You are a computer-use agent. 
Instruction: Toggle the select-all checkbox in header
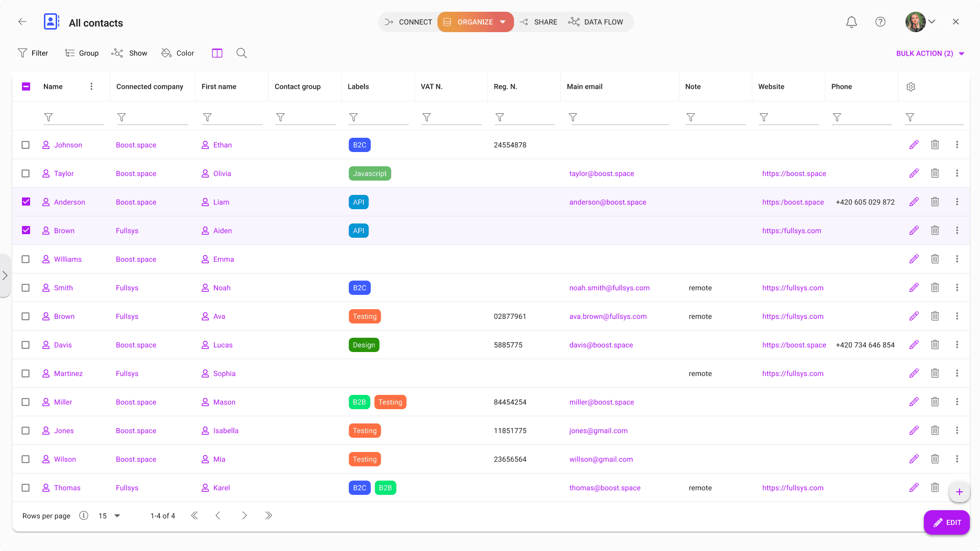point(26,86)
